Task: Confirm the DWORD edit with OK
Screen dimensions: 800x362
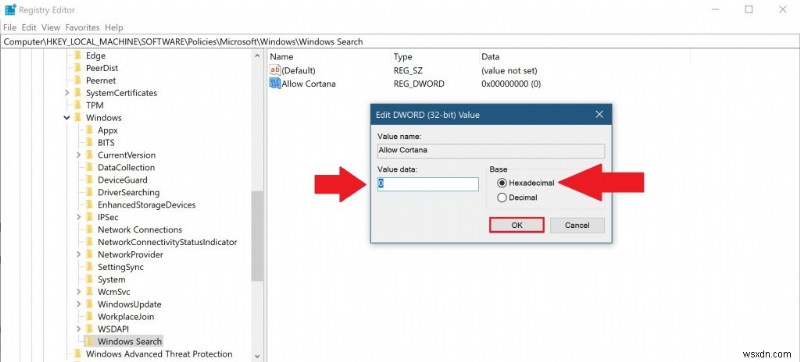Action: 517,225
